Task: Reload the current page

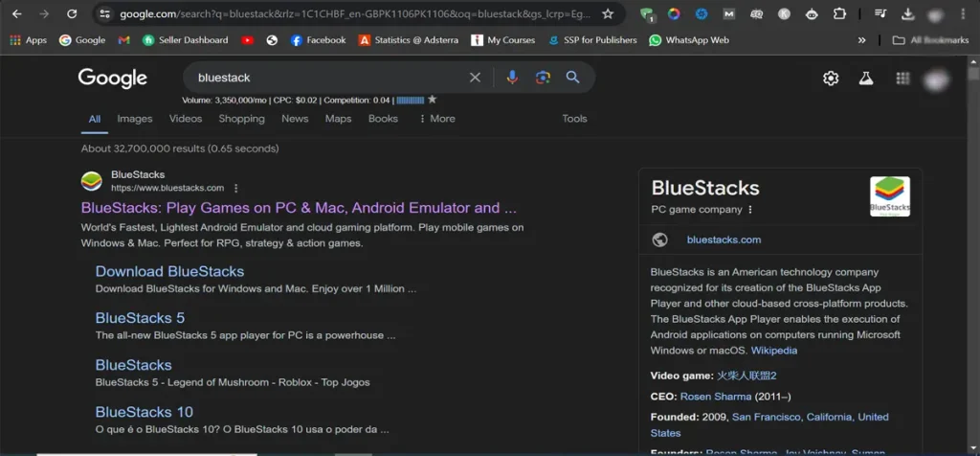Action: [x=72, y=14]
